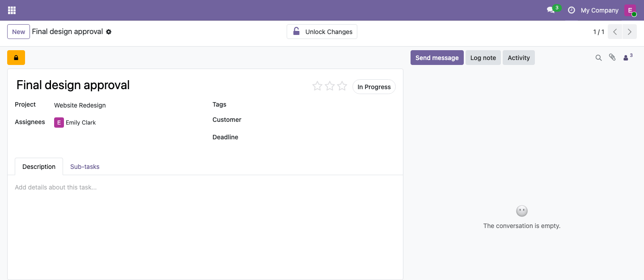Image resolution: width=644 pixels, height=280 pixels.
Task: Open the messages conversations icon
Action: pos(551,10)
